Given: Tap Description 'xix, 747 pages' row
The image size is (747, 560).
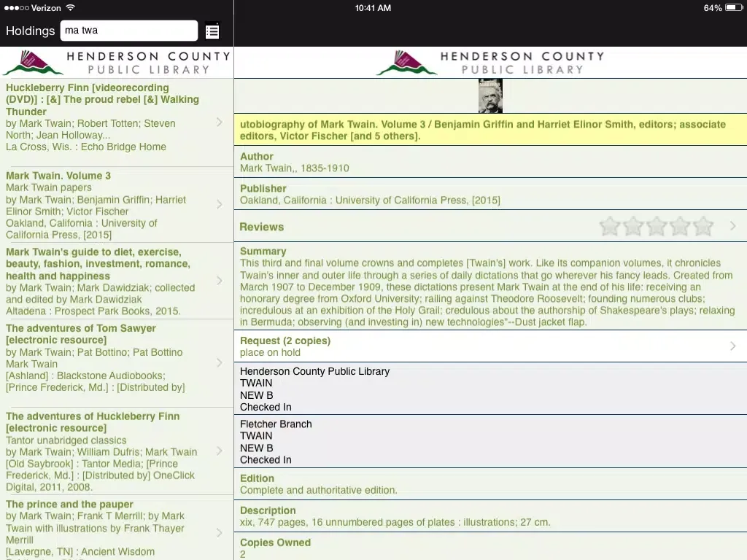Looking at the screenshot, I should click(490, 516).
